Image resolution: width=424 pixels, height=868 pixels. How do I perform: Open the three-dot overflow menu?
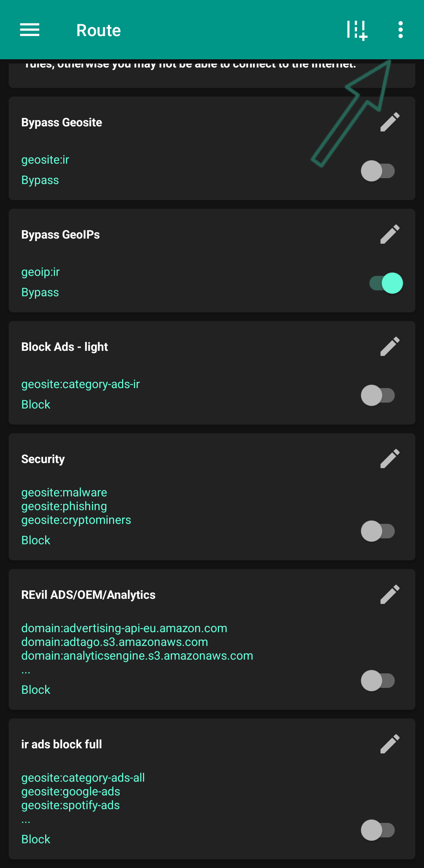pyautogui.click(x=400, y=30)
